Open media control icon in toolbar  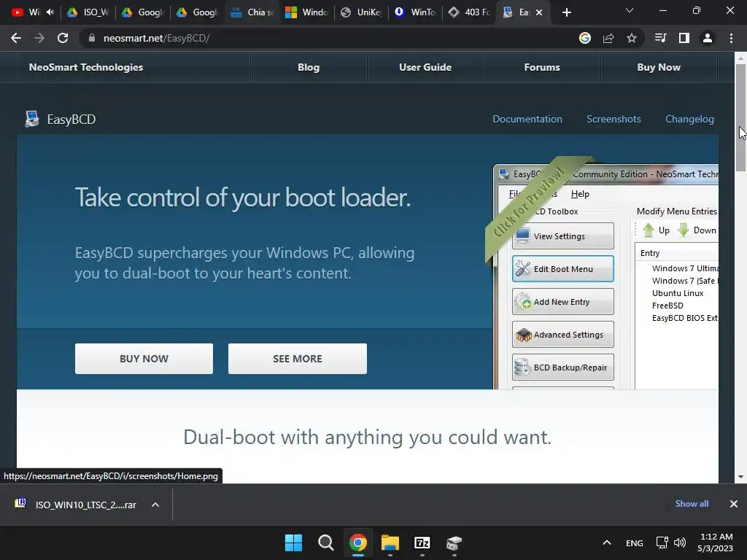(x=661, y=38)
